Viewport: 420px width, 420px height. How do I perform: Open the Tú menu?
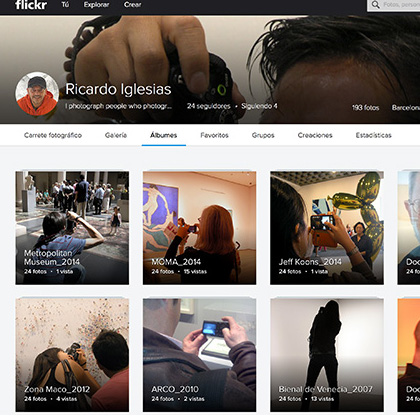click(x=65, y=5)
